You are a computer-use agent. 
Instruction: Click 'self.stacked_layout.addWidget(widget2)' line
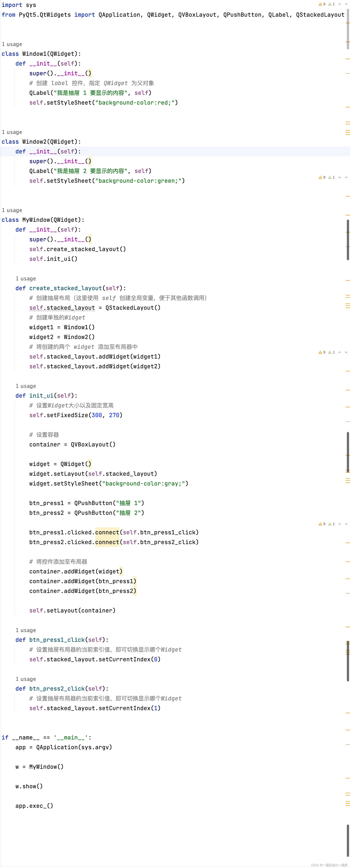[x=95, y=367]
